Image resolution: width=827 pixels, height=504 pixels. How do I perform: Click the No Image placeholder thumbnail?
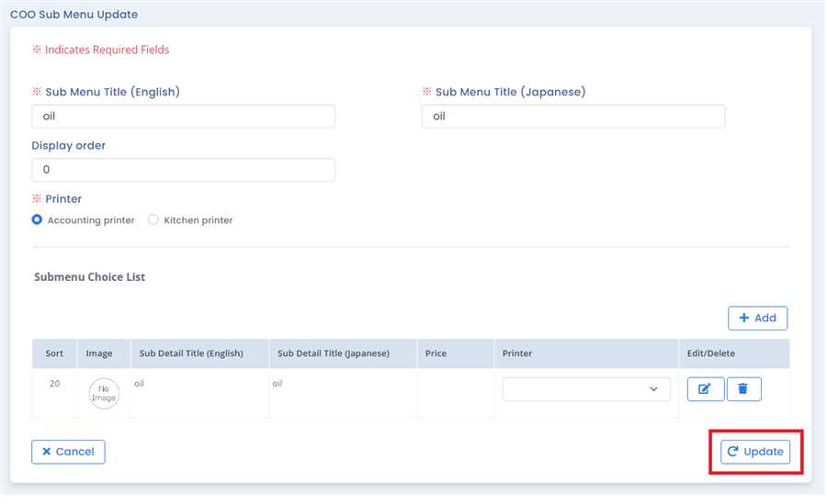tap(104, 394)
